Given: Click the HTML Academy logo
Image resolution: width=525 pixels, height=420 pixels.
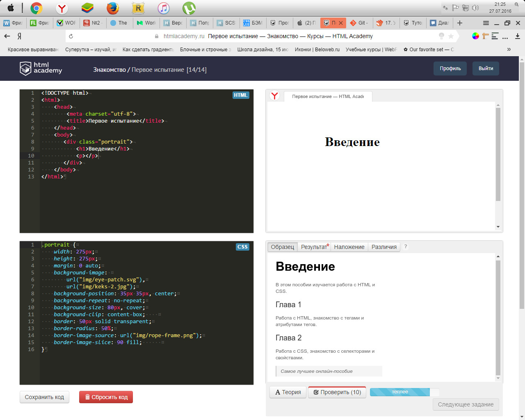Looking at the screenshot, I should pos(41,68).
